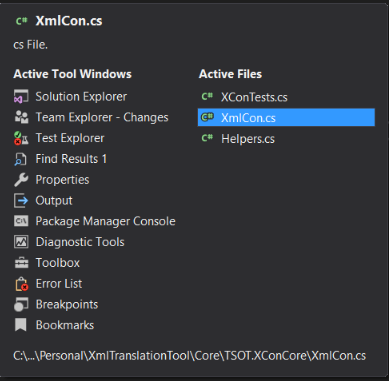390x382 pixels.
Task: Select highlighted XmlCon.cs active file
Action: [286, 117]
